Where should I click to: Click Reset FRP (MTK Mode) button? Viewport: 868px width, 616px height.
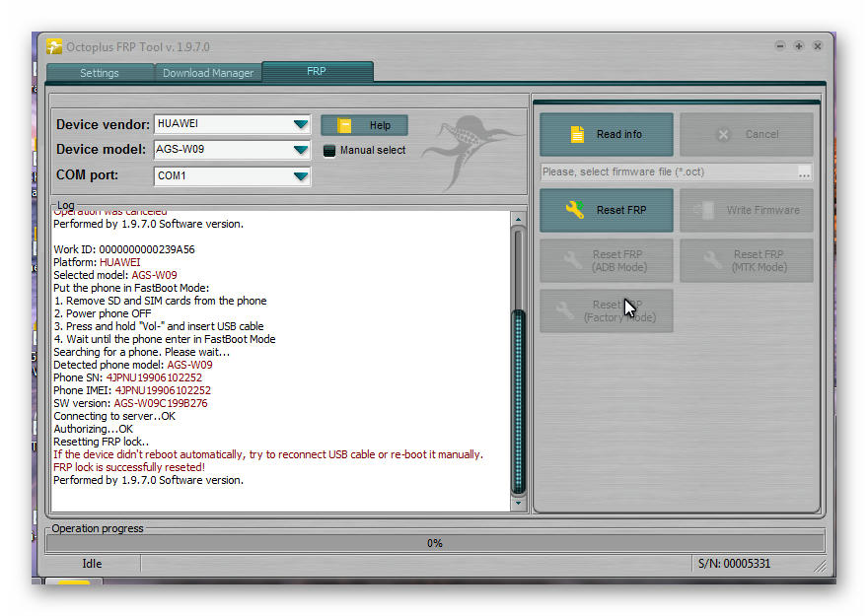click(x=747, y=261)
